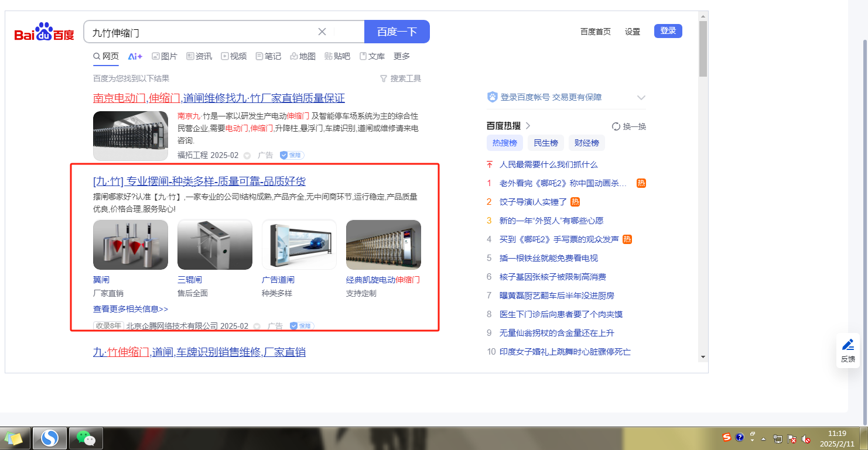Open result [九·竹] 专业摆闸-种类多样-质量可靠-品质好货

coord(199,181)
